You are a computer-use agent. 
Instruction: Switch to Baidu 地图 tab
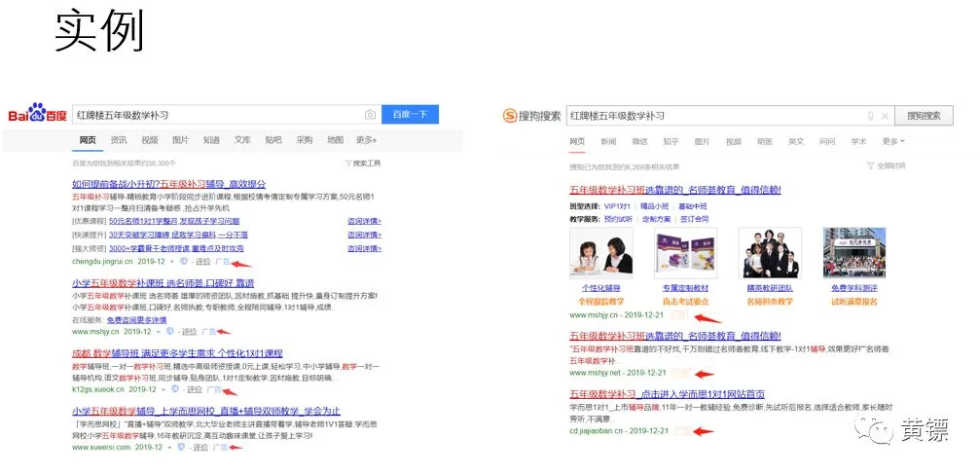click(336, 140)
